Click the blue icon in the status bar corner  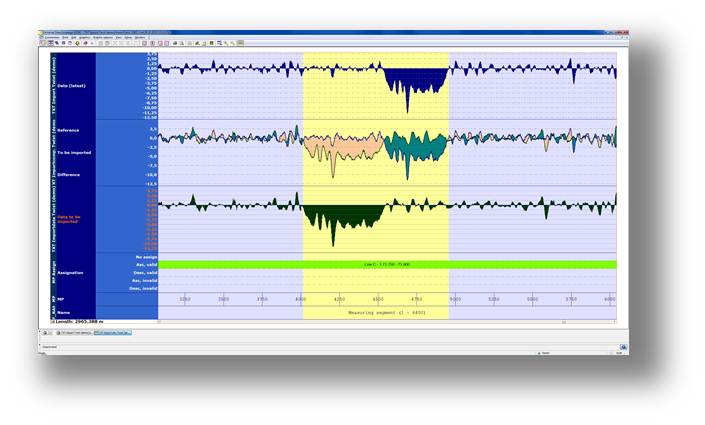pos(622,347)
